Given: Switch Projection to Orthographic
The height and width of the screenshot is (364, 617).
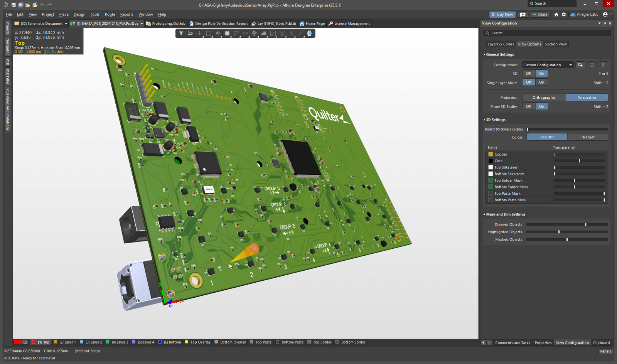Looking at the screenshot, I should pos(543,97).
